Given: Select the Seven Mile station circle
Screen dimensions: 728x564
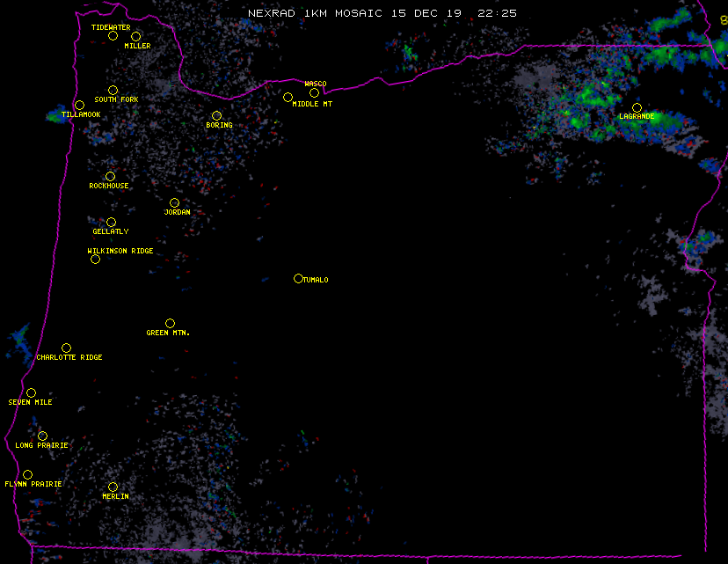Looking at the screenshot, I should (31, 392).
